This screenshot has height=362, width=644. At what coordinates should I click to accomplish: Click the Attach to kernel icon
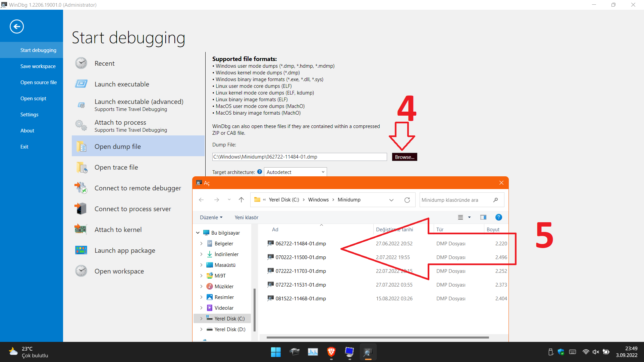point(80,229)
